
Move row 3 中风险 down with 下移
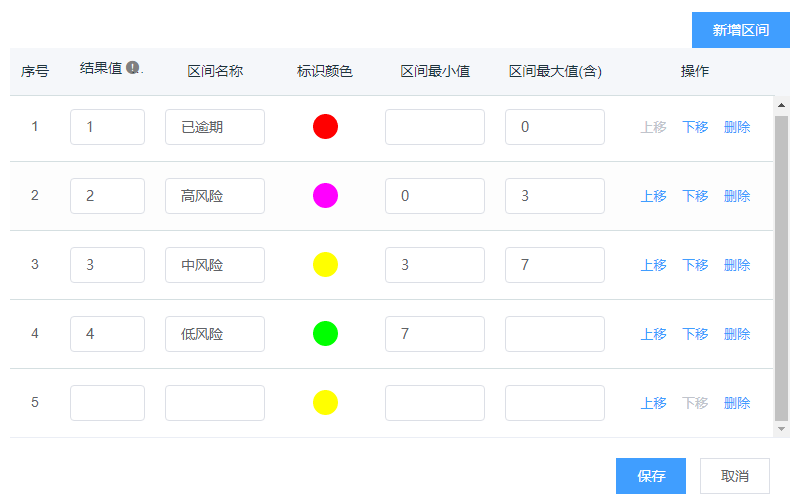[695, 265]
